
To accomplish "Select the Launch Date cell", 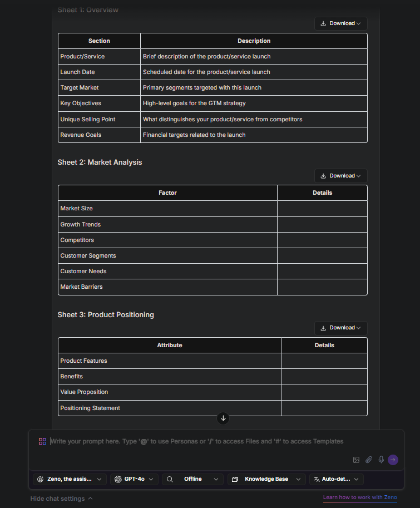I will [x=99, y=72].
